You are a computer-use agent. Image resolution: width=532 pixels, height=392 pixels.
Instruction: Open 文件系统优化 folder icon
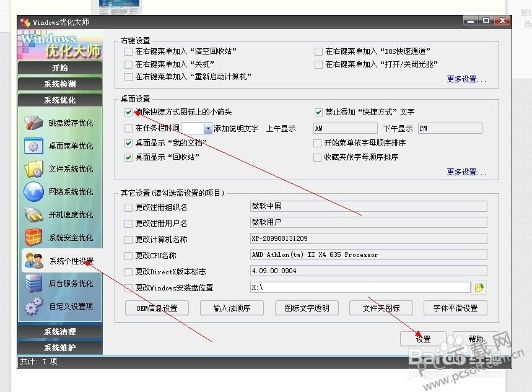click(33, 168)
